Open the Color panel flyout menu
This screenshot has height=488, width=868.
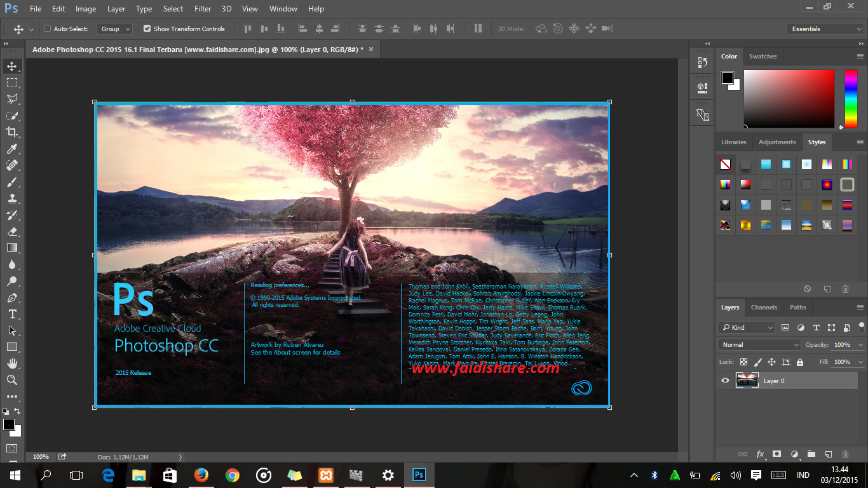click(x=860, y=57)
